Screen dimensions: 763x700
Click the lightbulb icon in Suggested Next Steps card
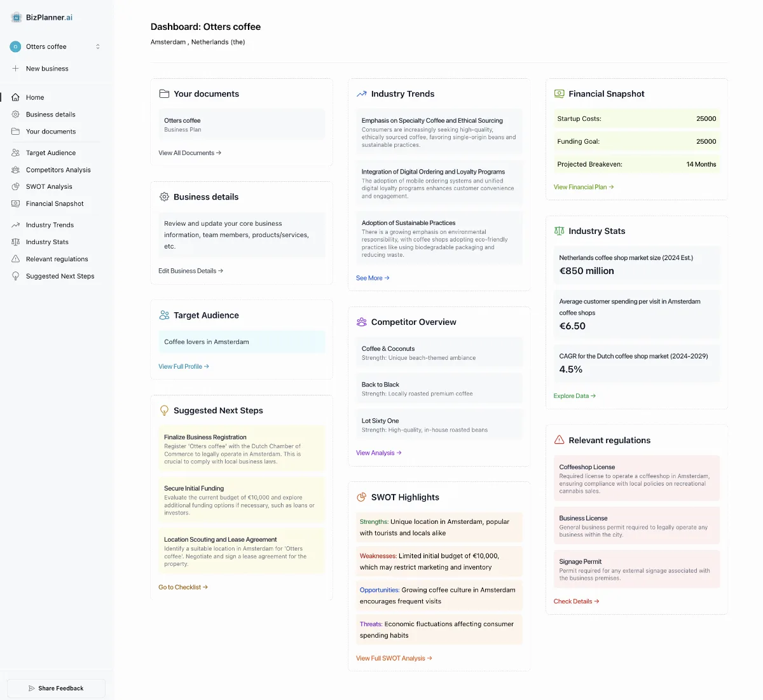(164, 411)
